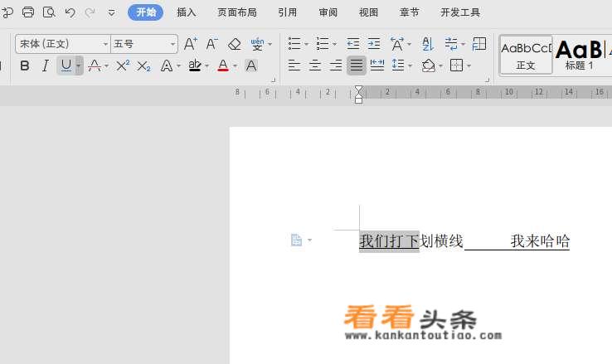Open the font size box 五号

click(144, 44)
